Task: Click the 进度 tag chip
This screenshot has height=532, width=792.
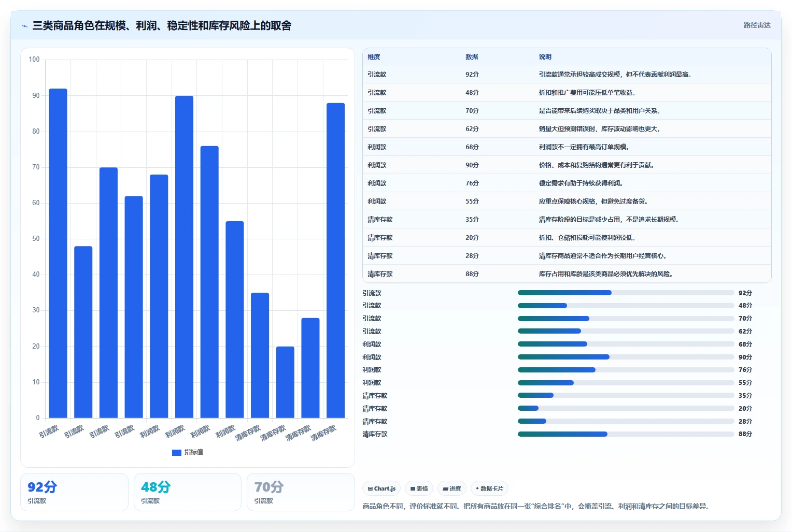Action: point(451,488)
